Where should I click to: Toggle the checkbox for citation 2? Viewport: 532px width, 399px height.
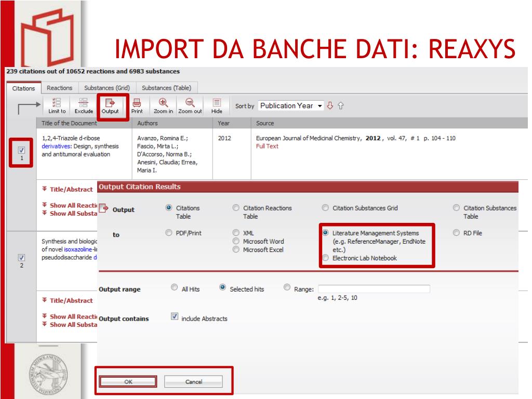point(21,258)
